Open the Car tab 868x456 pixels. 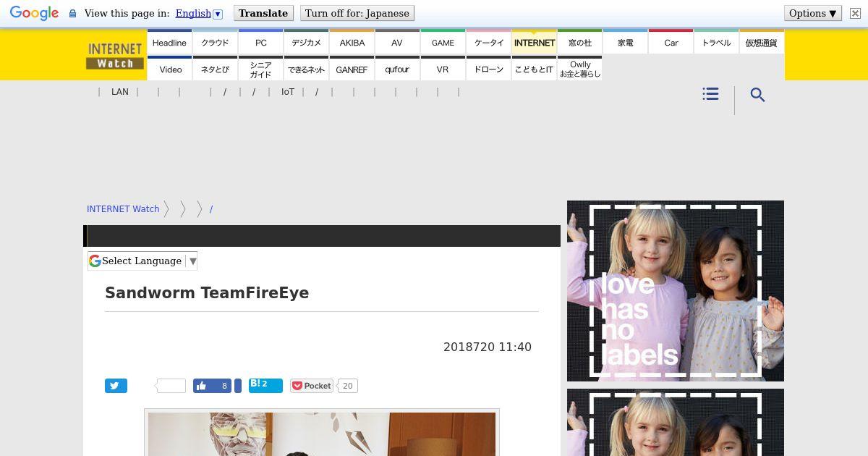pos(671,43)
